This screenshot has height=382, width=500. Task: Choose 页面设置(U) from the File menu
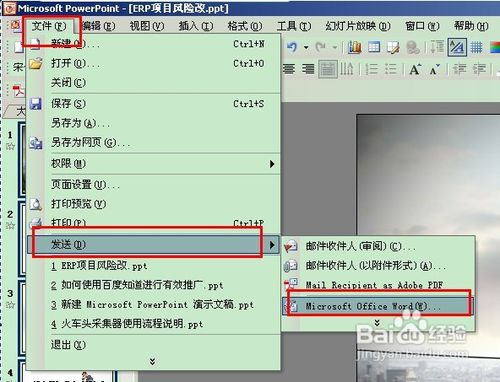(153, 184)
